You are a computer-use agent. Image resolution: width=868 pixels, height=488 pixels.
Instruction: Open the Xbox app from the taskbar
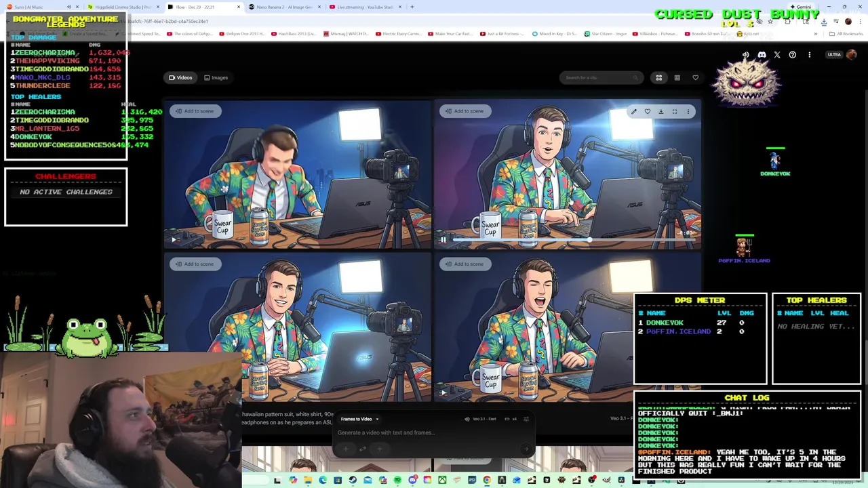(442, 480)
